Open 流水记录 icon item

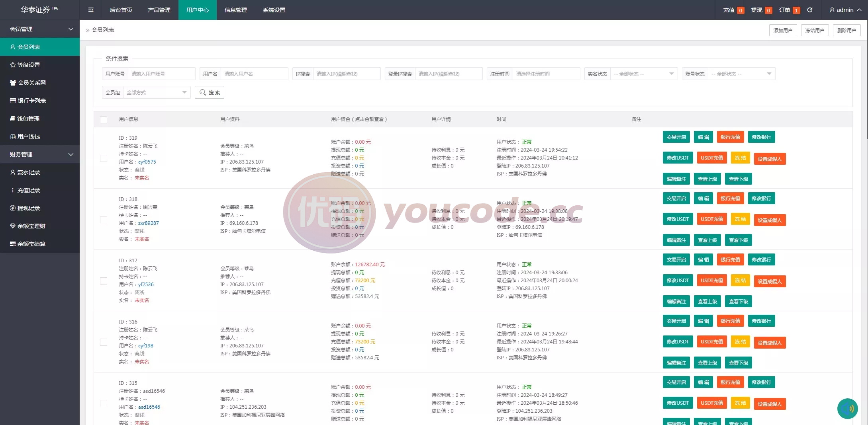pos(13,172)
